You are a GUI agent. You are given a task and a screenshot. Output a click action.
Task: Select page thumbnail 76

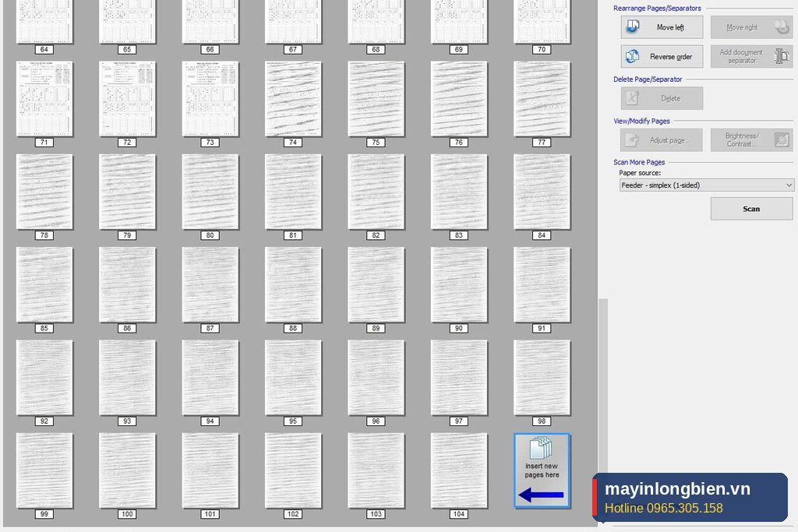pyautogui.click(x=459, y=99)
